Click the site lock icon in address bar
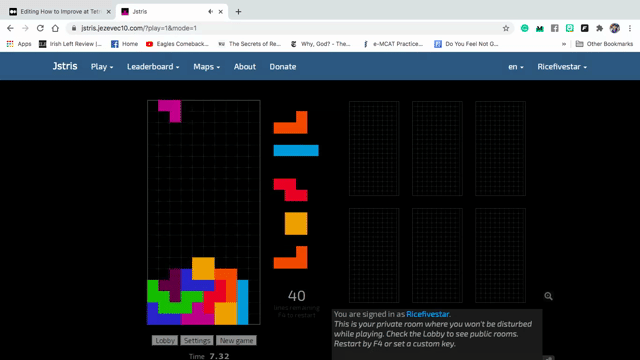This screenshot has height=360, width=640. click(x=74, y=28)
